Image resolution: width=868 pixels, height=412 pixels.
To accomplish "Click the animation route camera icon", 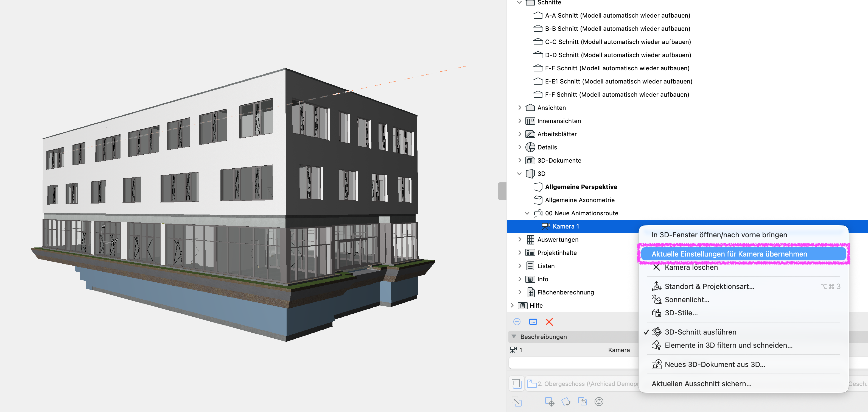I will (x=538, y=213).
